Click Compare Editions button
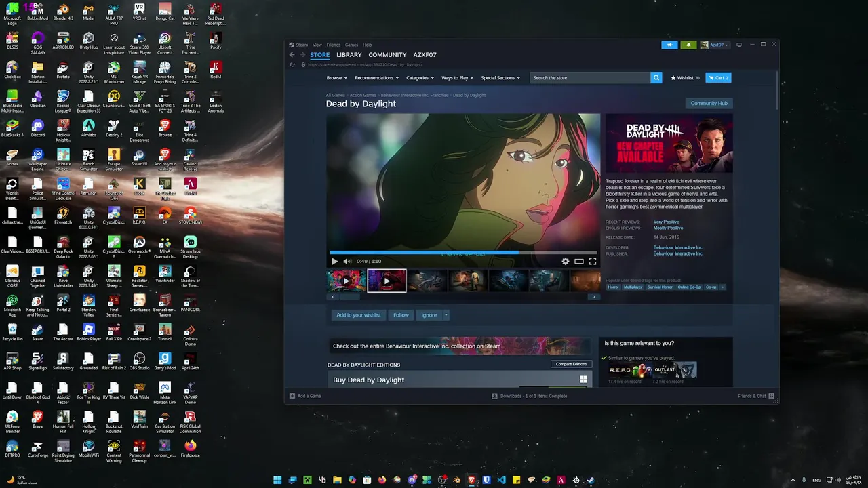868x488 pixels. pos(571,364)
